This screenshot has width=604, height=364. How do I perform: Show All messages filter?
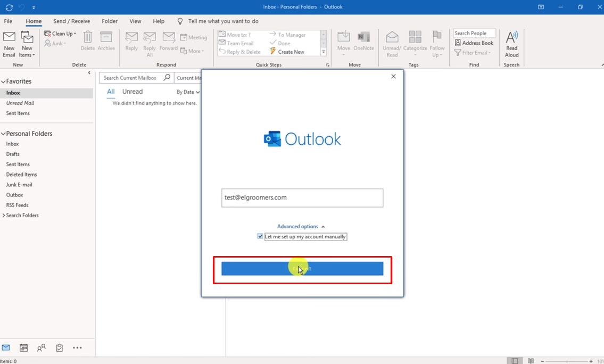[111, 92]
